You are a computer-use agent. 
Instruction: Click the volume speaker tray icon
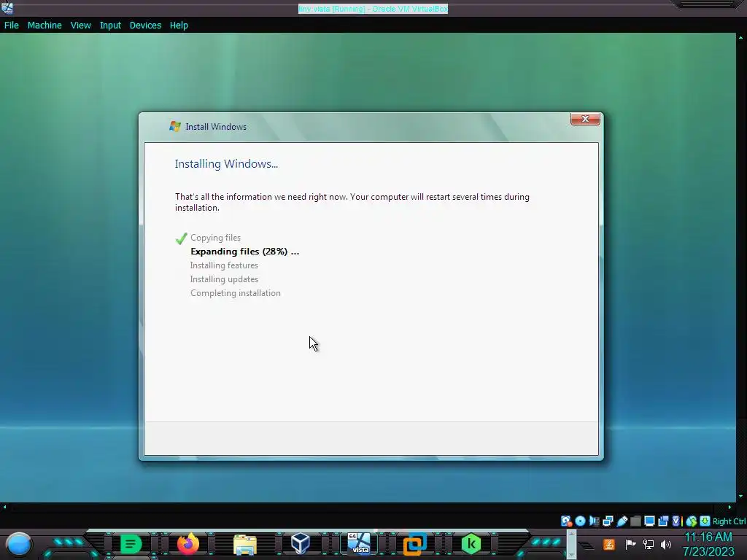coord(666,544)
